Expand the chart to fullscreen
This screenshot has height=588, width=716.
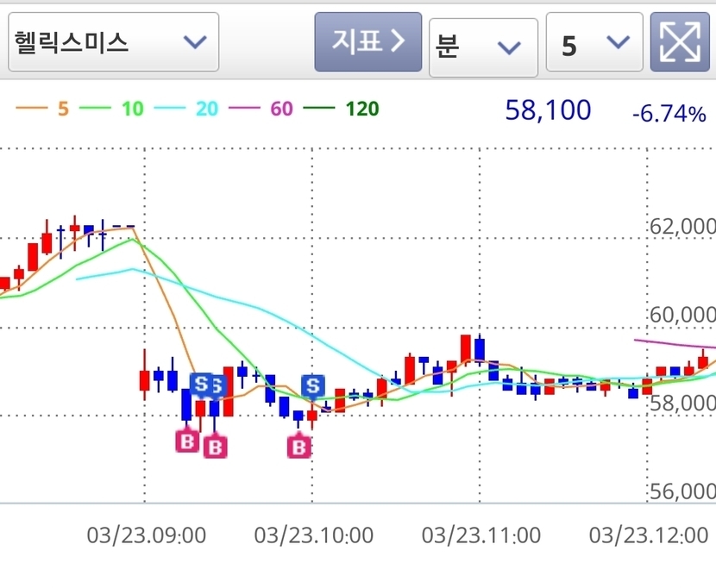click(679, 41)
